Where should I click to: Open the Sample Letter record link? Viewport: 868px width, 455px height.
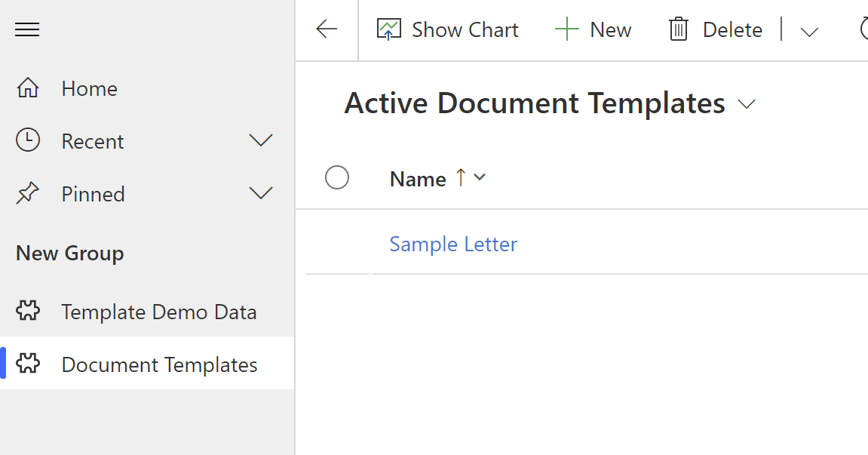point(453,244)
